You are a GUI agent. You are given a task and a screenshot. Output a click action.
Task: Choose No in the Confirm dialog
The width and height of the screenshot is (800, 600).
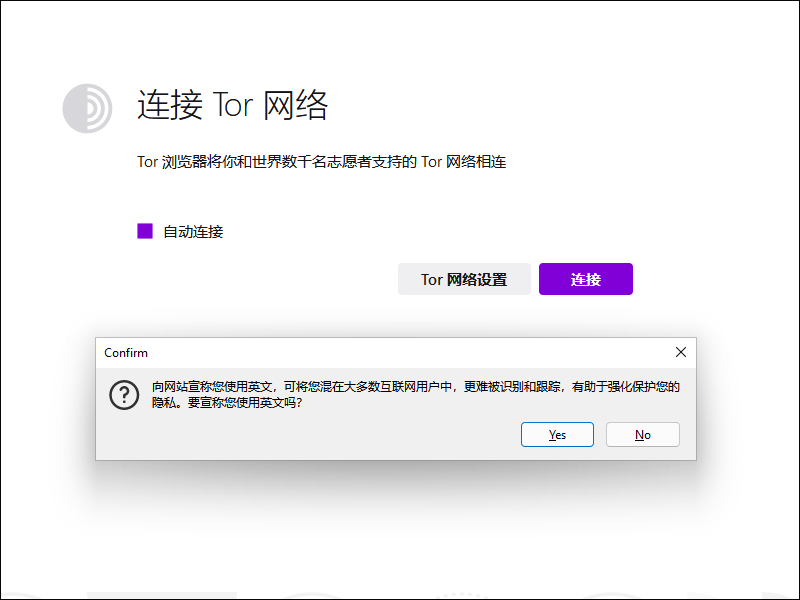coord(642,435)
